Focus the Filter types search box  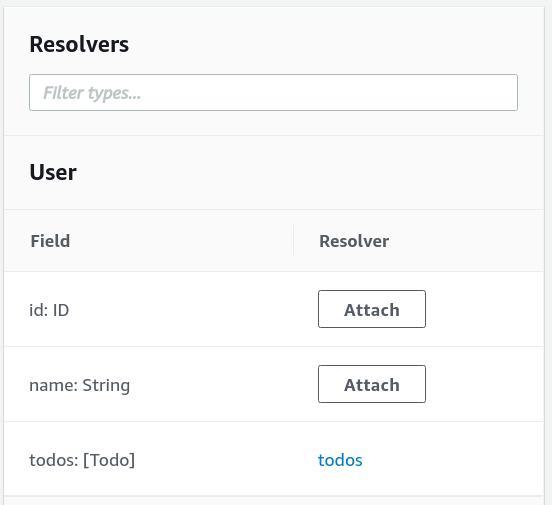(x=273, y=92)
